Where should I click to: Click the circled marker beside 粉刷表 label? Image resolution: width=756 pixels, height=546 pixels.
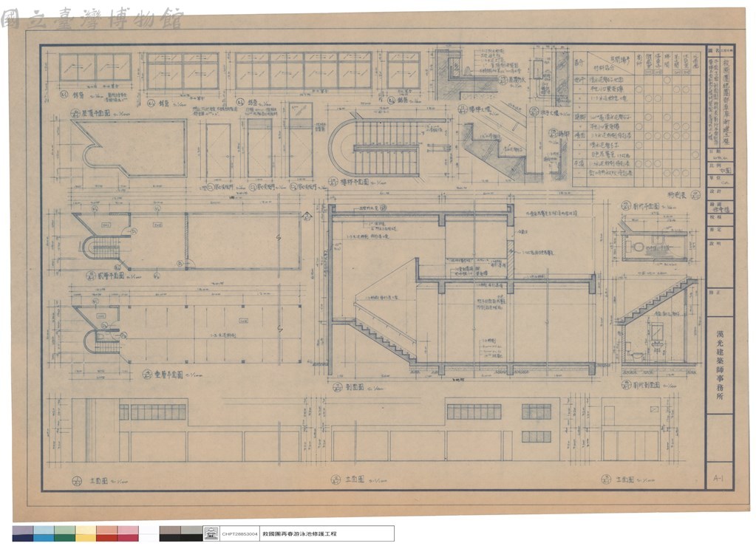695,194
